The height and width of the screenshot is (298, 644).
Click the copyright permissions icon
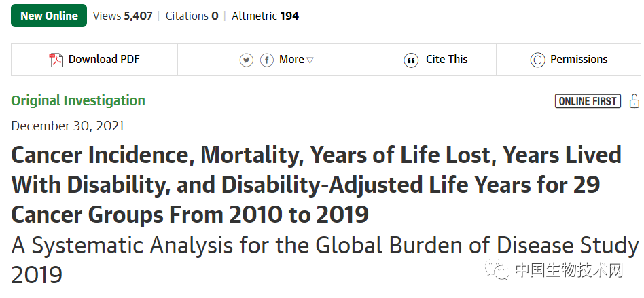click(x=537, y=60)
